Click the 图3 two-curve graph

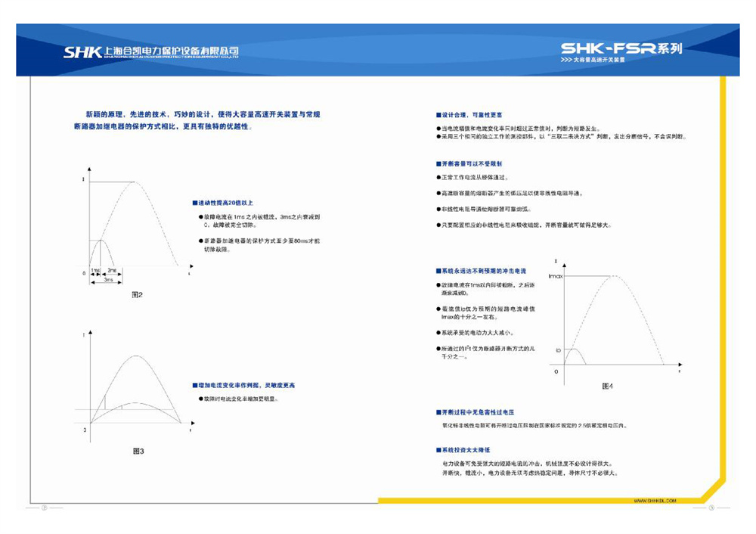[135, 386]
